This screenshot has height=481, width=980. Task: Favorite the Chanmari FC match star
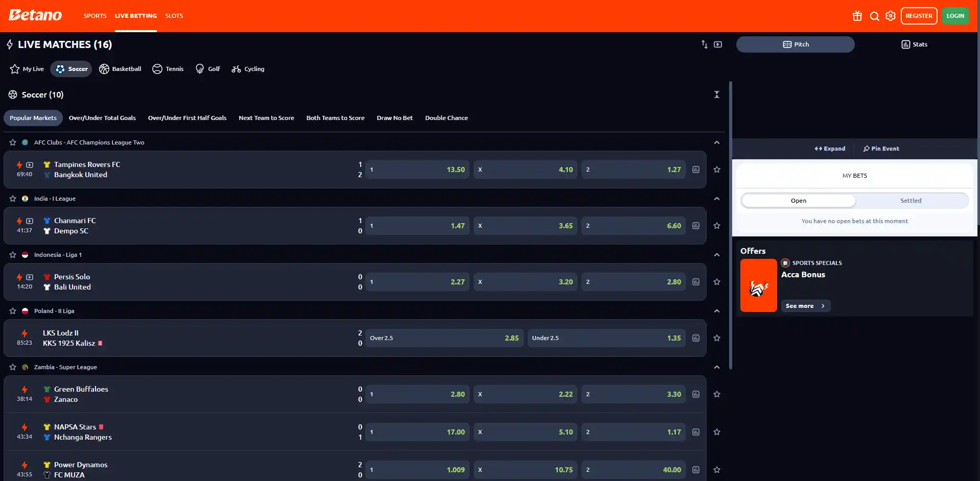[x=717, y=226]
